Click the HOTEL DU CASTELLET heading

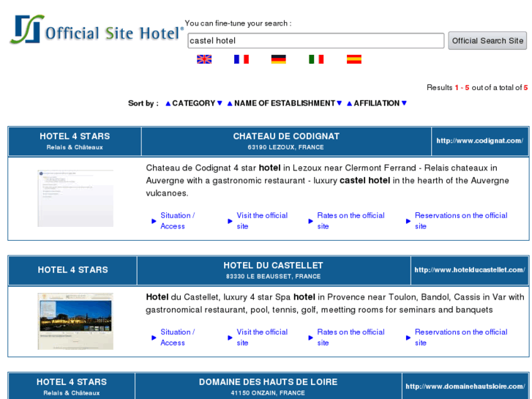coord(273,266)
